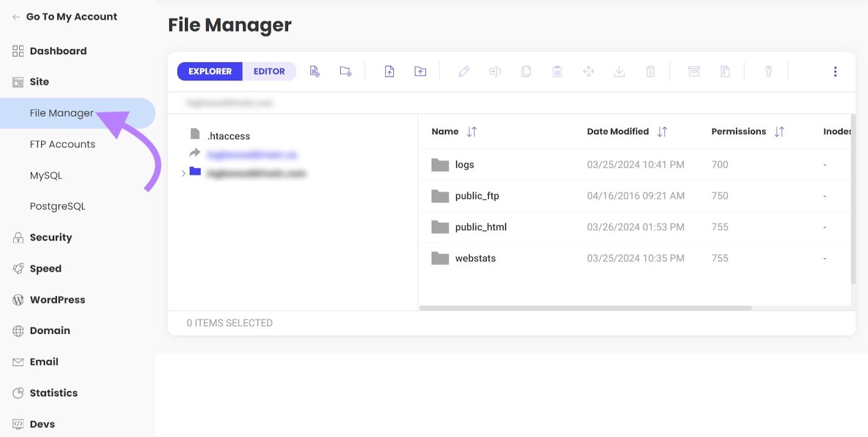Screen dimensions: 868x437
Task: Select .htaccess in the tree
Action: tap(228, 136)
